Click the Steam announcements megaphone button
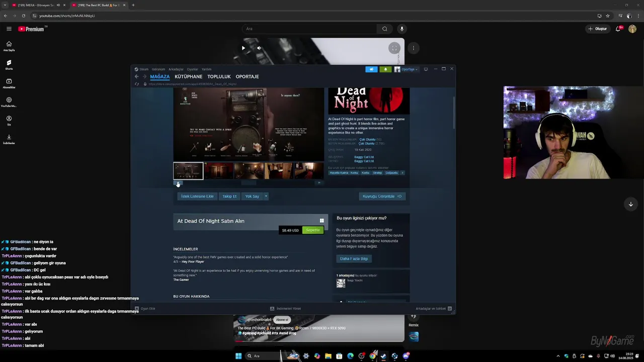 coord(371,69)
